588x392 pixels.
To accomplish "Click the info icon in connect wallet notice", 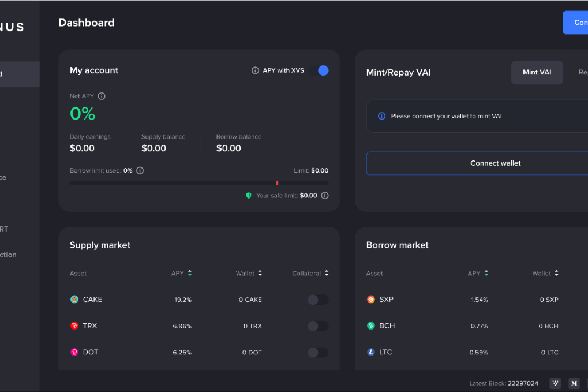I will (381, 116).
